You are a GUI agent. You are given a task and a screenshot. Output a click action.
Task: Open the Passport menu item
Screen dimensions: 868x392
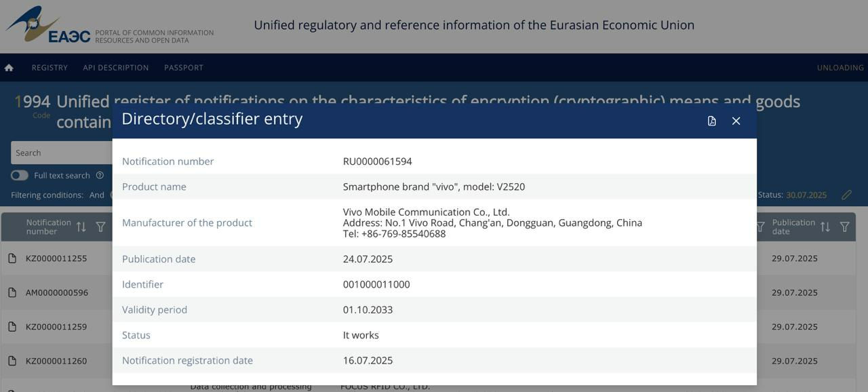[x=184, y=68]
